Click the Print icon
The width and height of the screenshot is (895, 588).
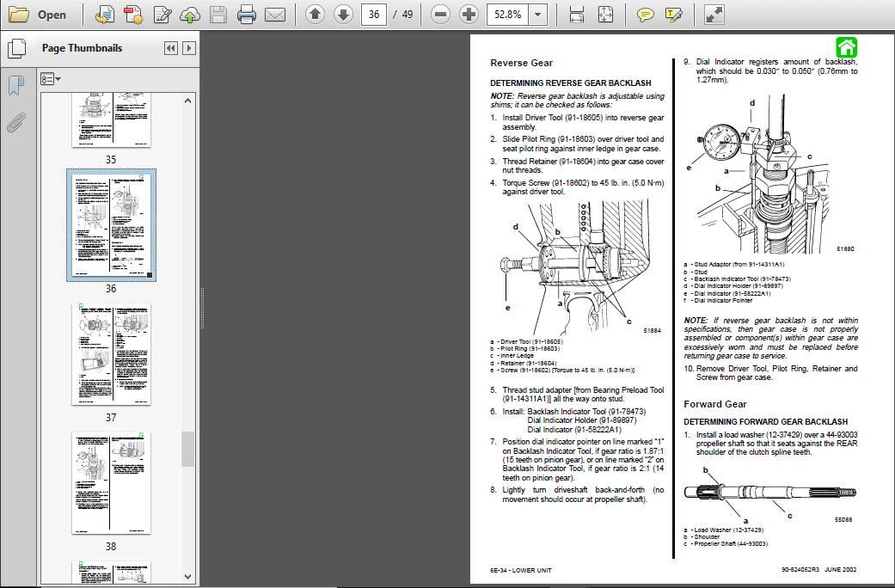click(x=246, y=15)
